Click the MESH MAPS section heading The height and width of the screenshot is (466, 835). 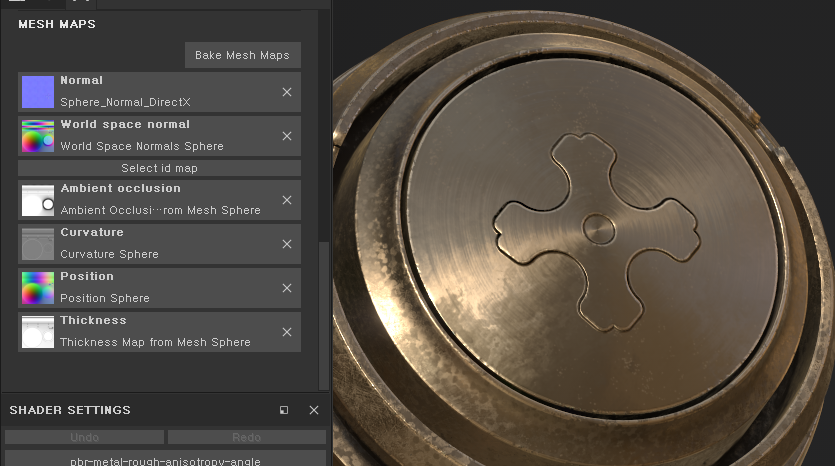click(x=57, y=24)
